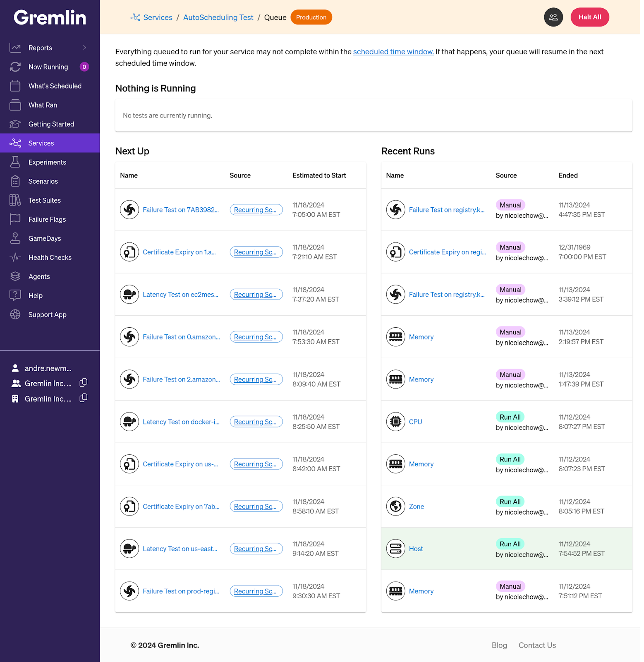The height and width of the screenshot is (662, 644).
Task: Click Failure Test on 7AB3982 blackhole icon
Action: click(x=129, y=210)
